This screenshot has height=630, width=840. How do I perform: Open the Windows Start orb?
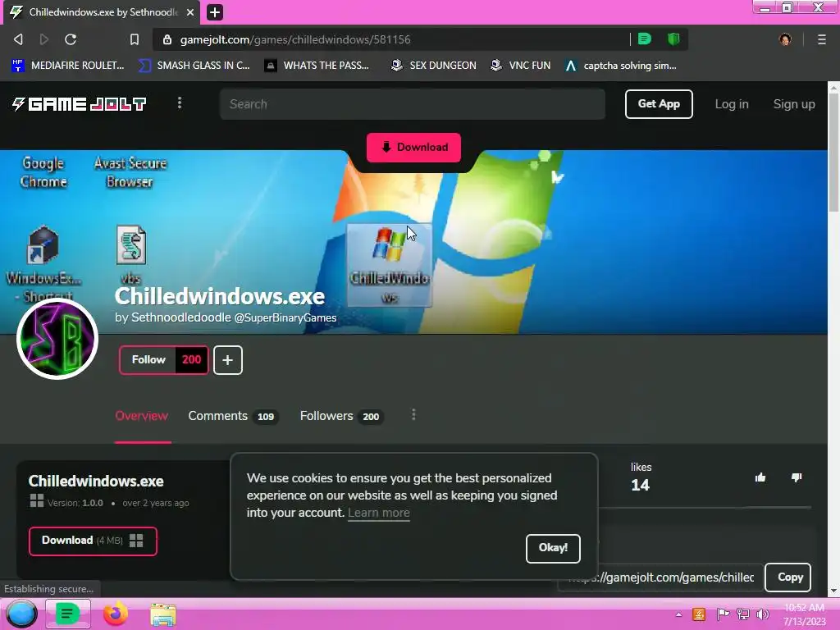coord(21,614)
